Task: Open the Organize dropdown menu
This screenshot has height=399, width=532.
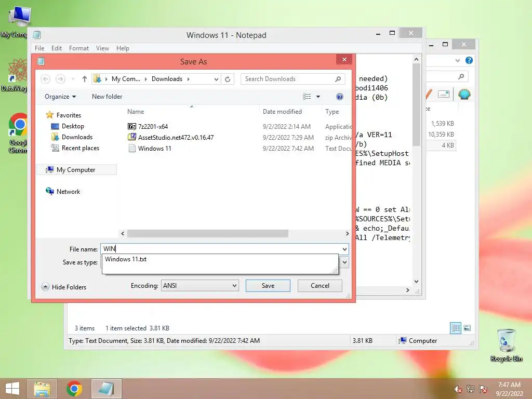Action: (60, 97)
